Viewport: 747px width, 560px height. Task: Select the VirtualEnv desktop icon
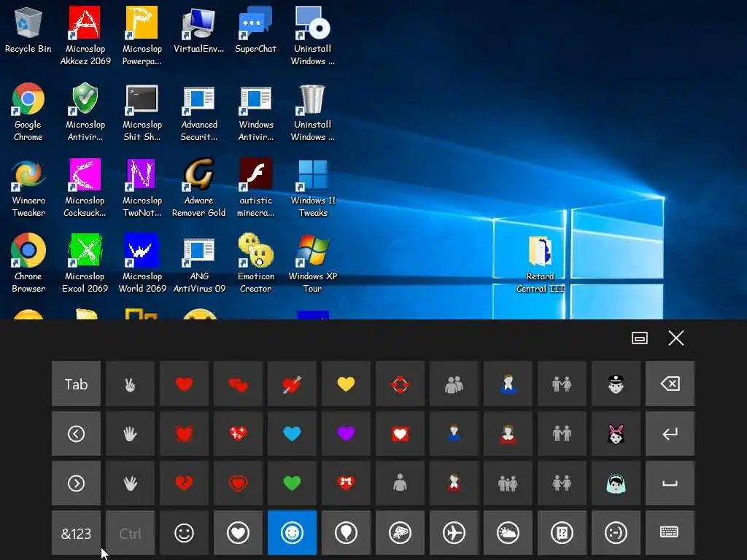(198, 31)
